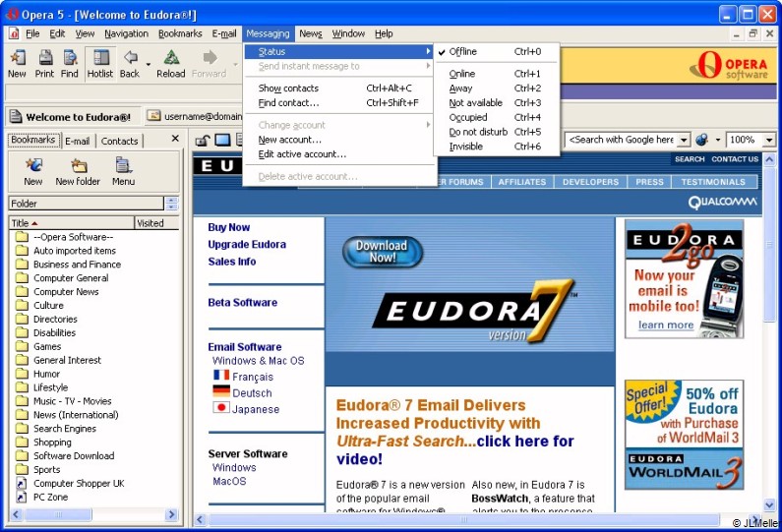
Task: Click the Buy Now link
Action: (229, 227)
